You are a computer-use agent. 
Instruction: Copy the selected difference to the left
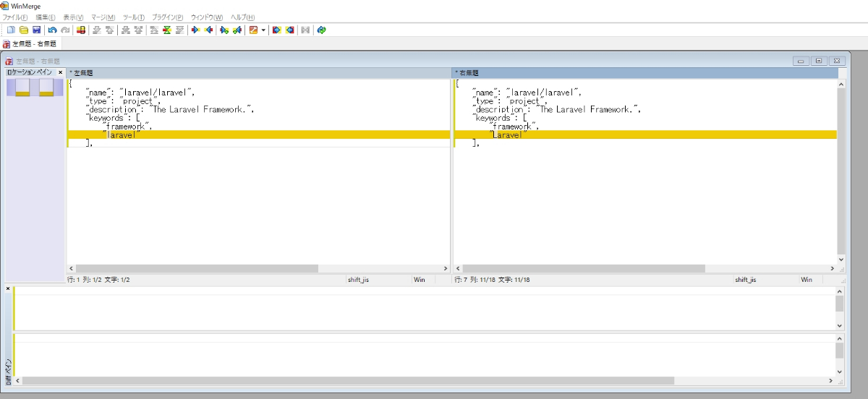(208, 30)
